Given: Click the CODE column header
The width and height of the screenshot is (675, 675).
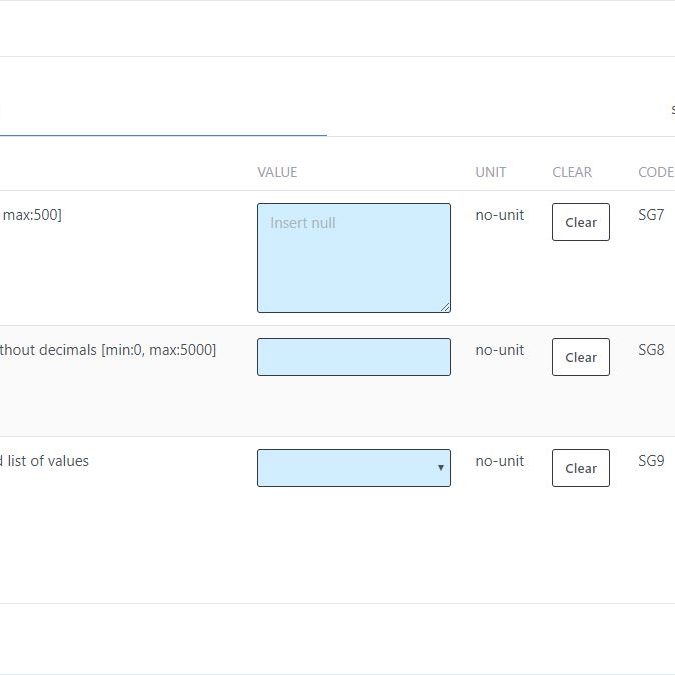Looking at the screenshot, I should (655, 172).
